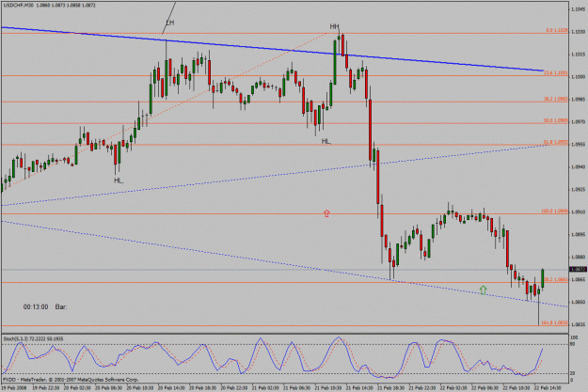The height and width of the screenshot is (392, 588).
Task: Click the Fibonacci '161.8 1.0836' level label
Action: point(555,322)
